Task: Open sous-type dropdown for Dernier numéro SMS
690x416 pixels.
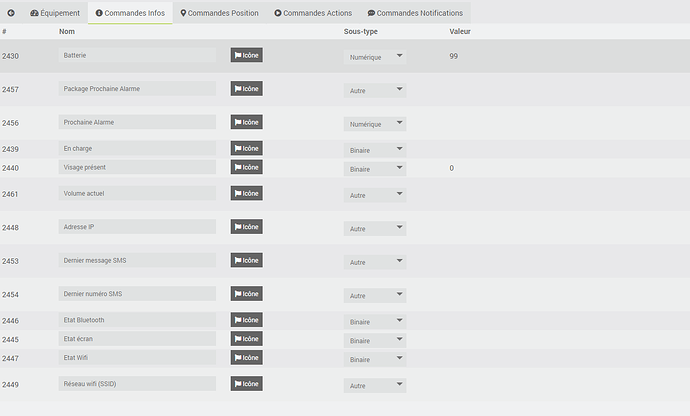Action: pyautogui.click(x=375, y=295)
